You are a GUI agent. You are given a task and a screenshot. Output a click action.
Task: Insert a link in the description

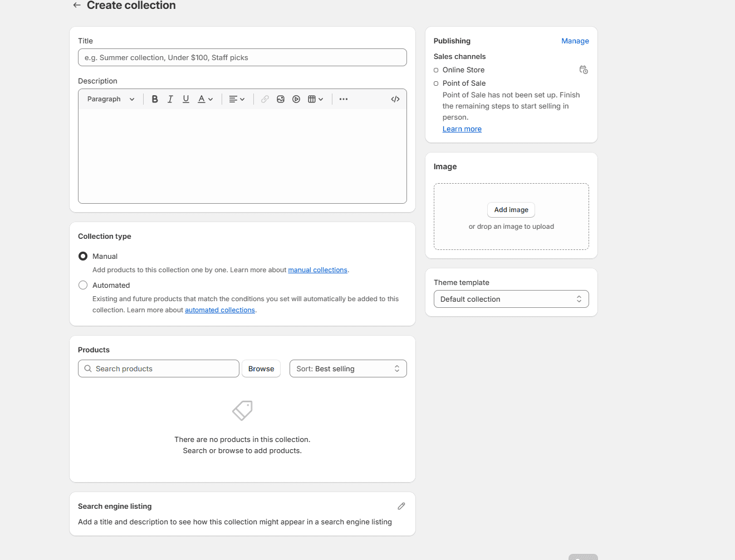264,99
